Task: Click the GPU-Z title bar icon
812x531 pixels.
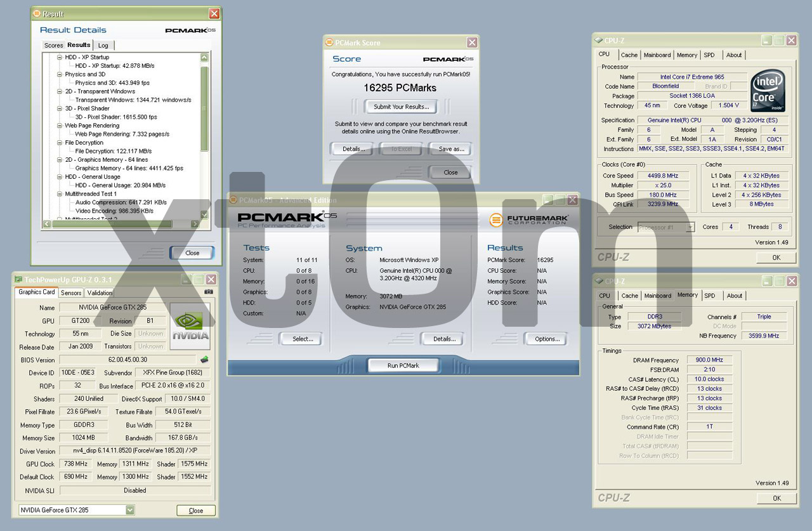Action: pyautogui.click(x=18, y=279)
